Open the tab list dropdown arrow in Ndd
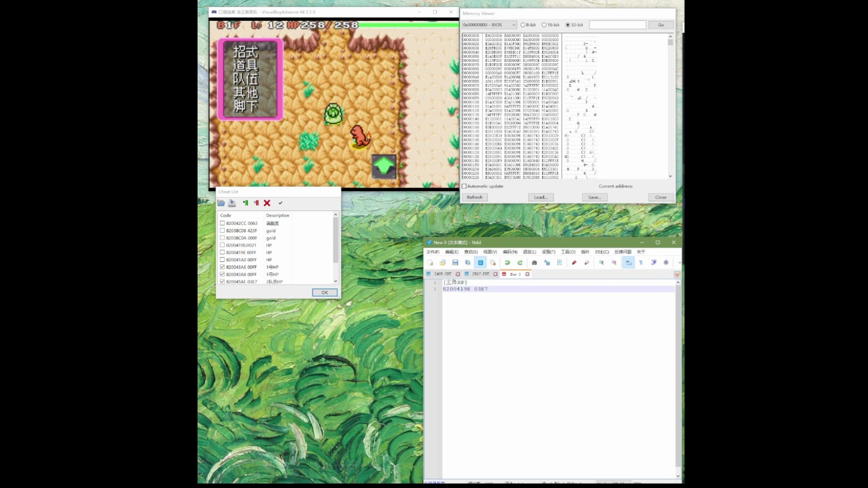This screenshot has height=488, width=868. (677, 274)
